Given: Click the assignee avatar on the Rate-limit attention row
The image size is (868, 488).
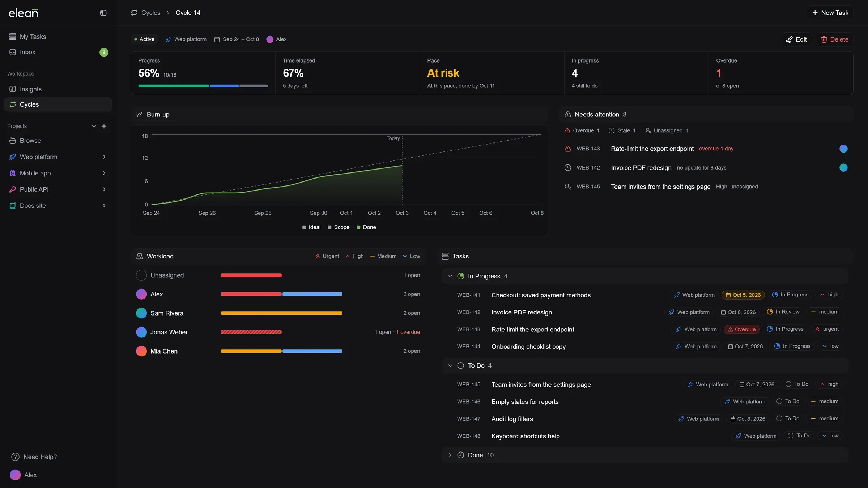Looking at the screenshot, I should point(843,149).
